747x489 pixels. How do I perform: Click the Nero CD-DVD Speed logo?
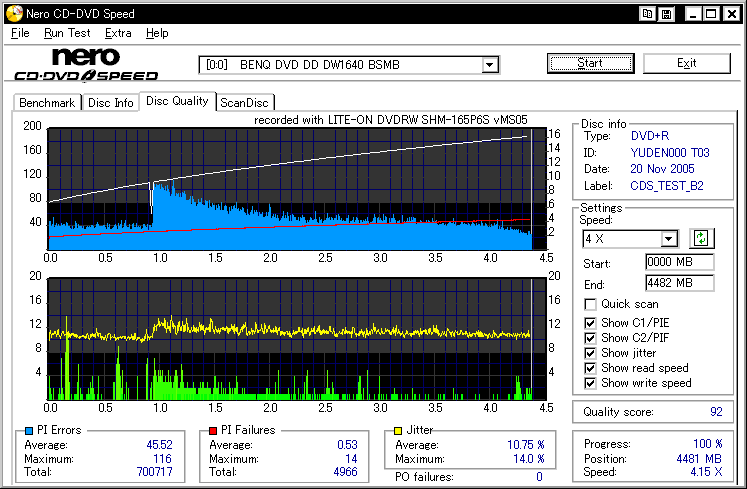(x=86, y=64)
